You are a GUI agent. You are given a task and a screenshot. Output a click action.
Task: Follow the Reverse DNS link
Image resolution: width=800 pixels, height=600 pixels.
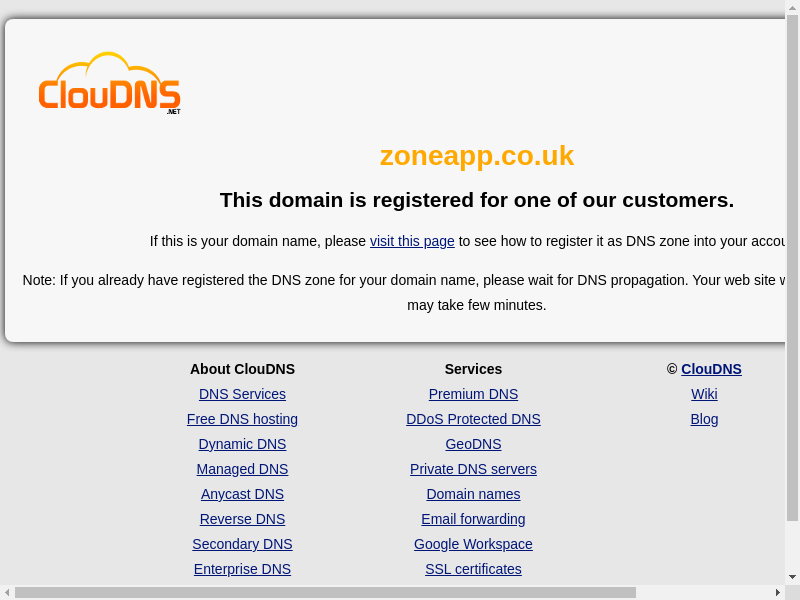242,519
